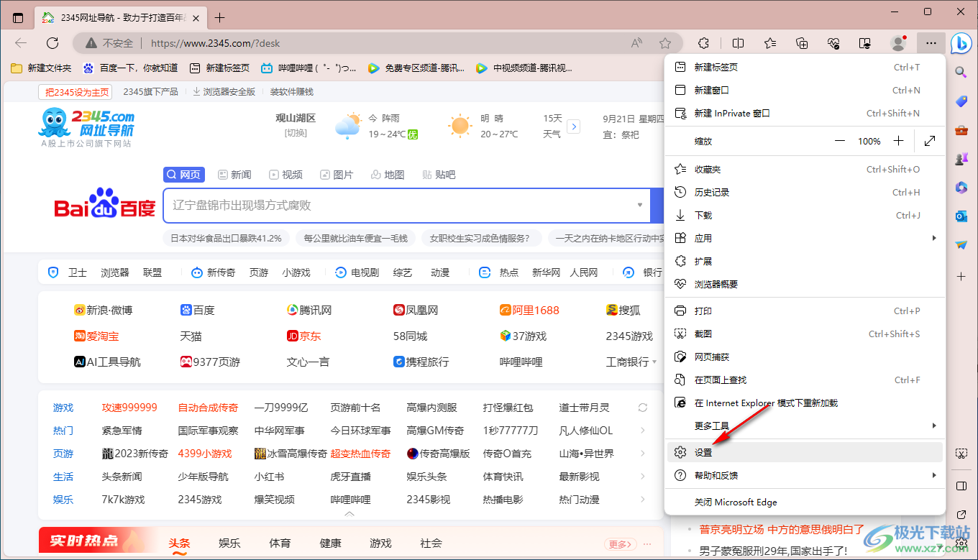Click the read aloud icon in address bar
978x560 pixels.
[636, 43]
